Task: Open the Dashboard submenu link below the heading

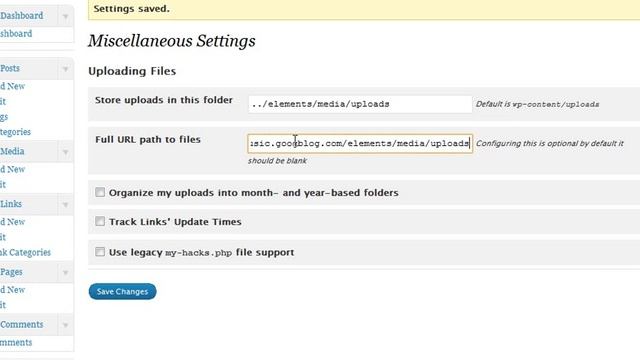Action: click(16, 33)
